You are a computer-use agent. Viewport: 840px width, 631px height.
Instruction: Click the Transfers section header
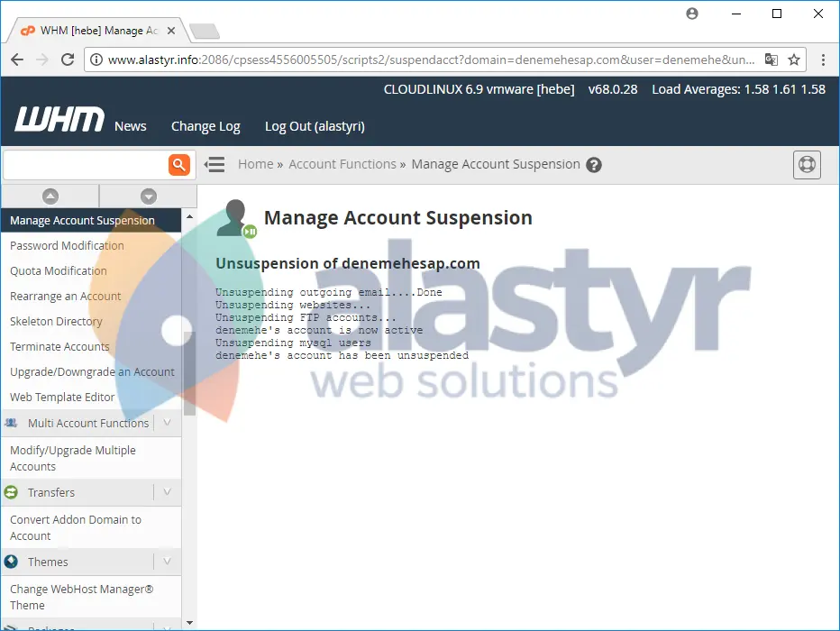(x=50, y=492)
